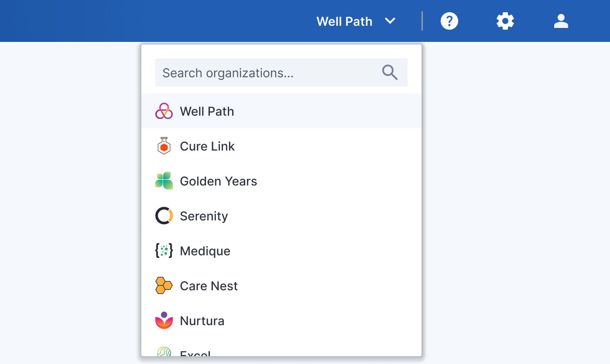Pick Medique in the list
This screenshot has height=364, width=610.
click(x=205, y=251)
